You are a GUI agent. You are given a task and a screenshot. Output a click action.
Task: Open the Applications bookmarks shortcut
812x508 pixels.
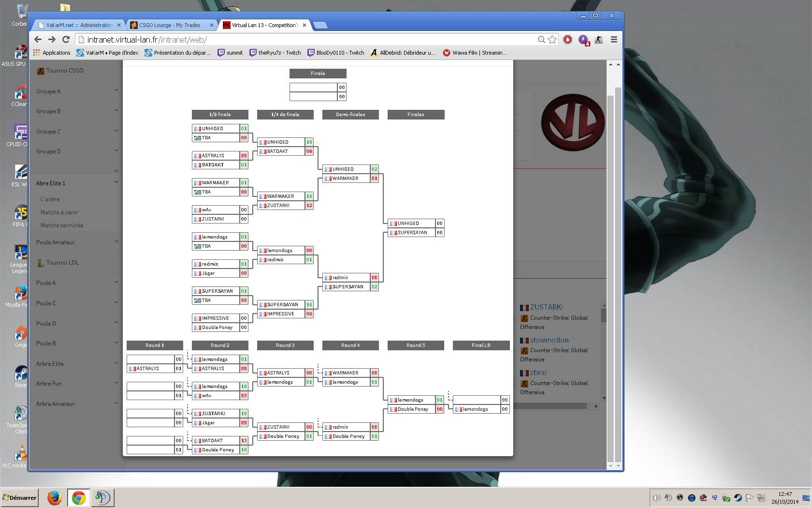point(52,53)
